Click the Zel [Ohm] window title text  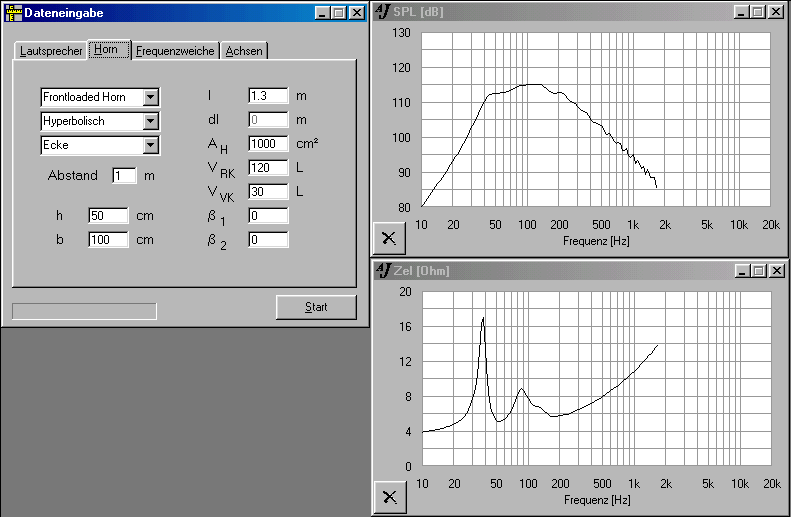pos(421,271)
